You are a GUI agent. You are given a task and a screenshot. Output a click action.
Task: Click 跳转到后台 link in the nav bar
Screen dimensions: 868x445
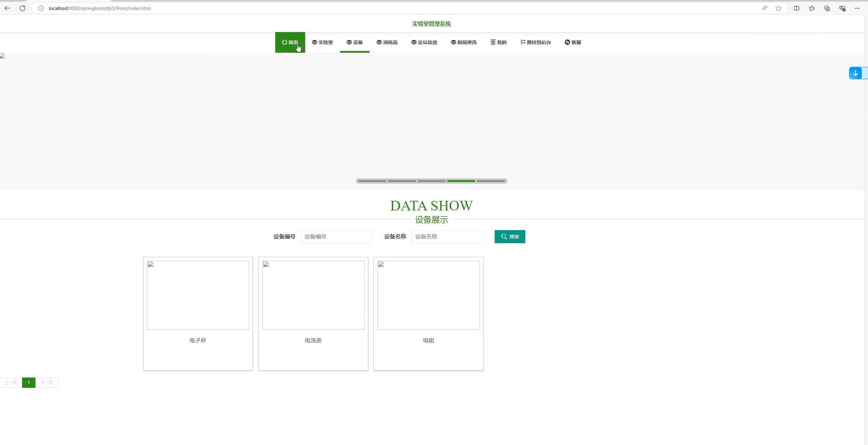[536, 42]
